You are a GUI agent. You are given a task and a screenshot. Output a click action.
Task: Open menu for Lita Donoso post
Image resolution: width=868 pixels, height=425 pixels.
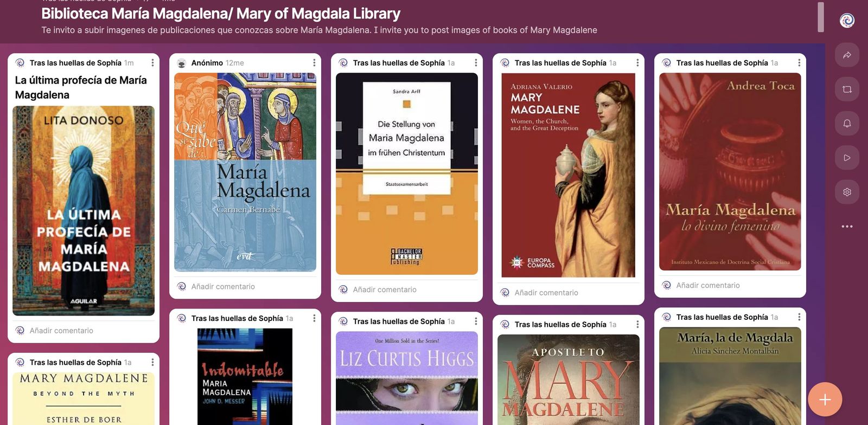tap(152, 63)
